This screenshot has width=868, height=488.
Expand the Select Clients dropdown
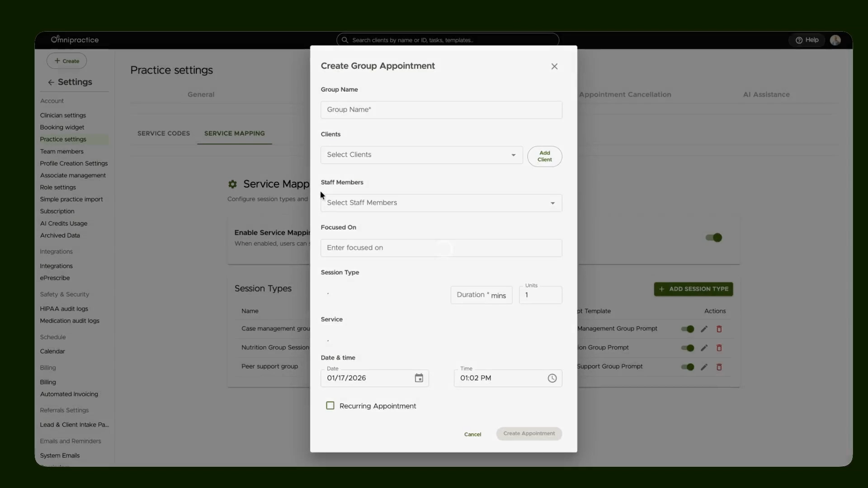click(x=421, y=155)
